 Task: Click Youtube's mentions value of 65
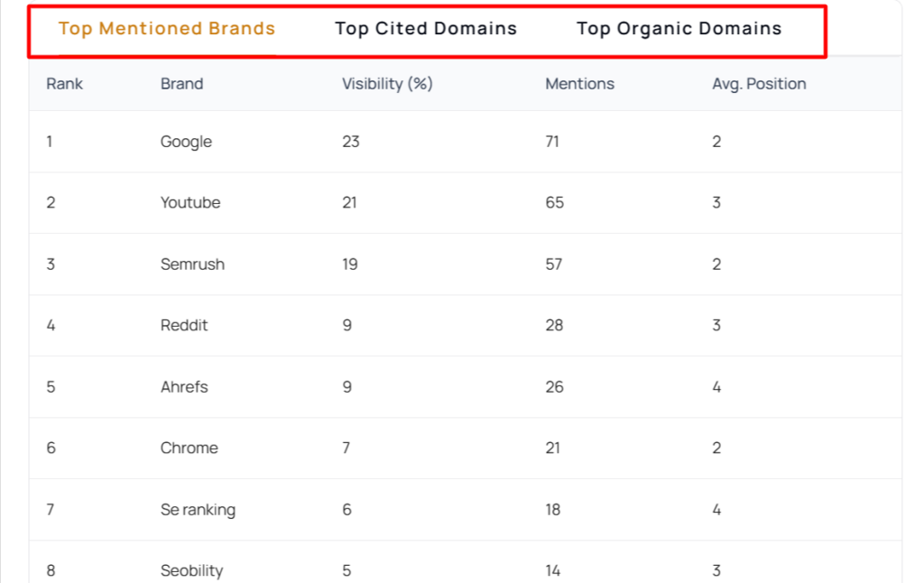click(554, 203)
